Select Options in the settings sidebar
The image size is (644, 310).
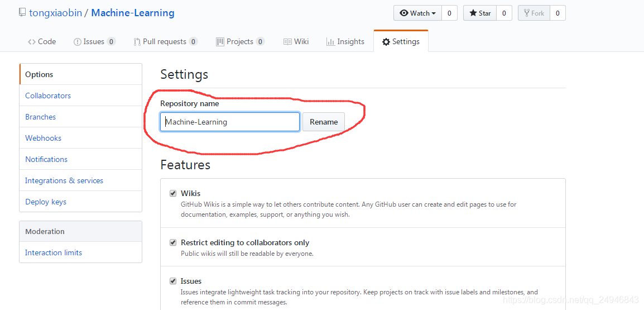80,74
